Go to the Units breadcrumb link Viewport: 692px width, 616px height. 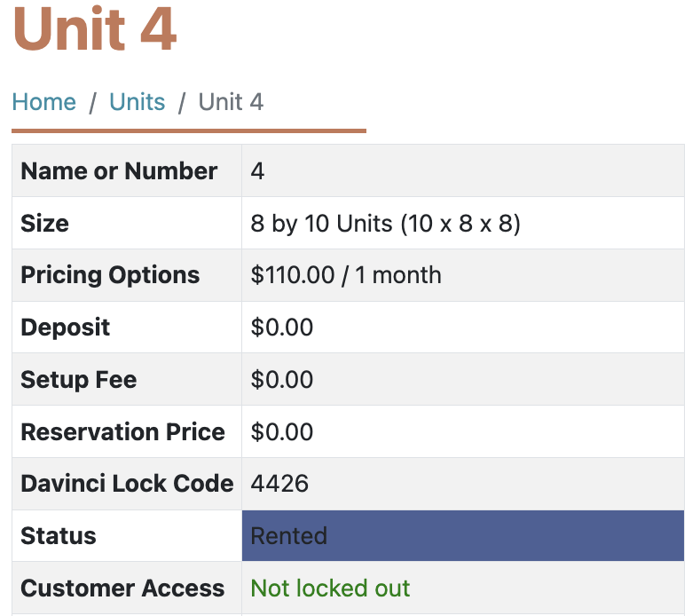[138, 102]
